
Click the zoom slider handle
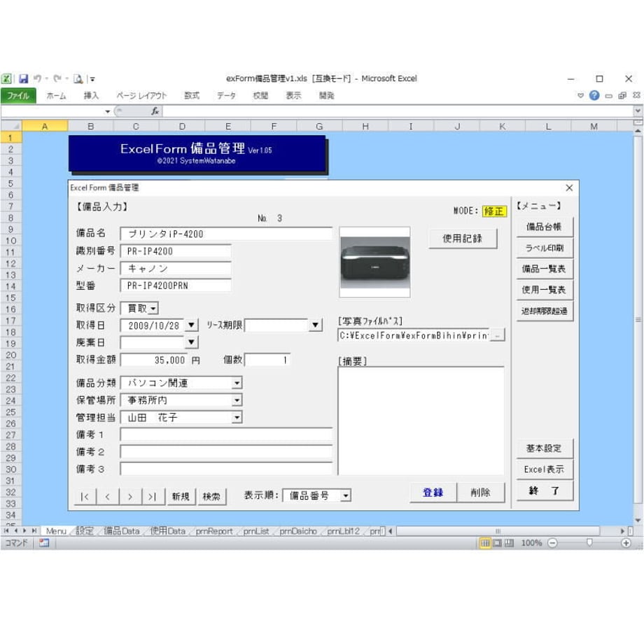tap(589, 543)
